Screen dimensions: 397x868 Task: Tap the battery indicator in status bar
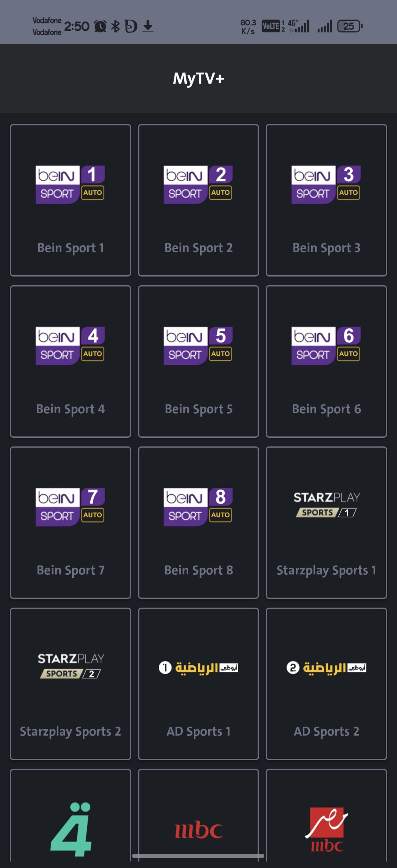click(x=349, y=25)
